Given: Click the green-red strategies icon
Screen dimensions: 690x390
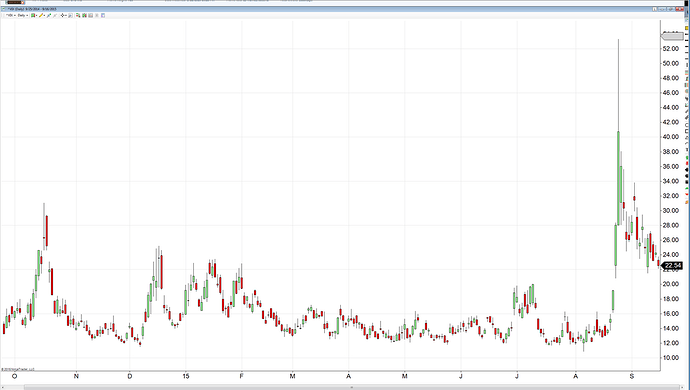Looking at the screenshot, I should [x=84, y=15].
